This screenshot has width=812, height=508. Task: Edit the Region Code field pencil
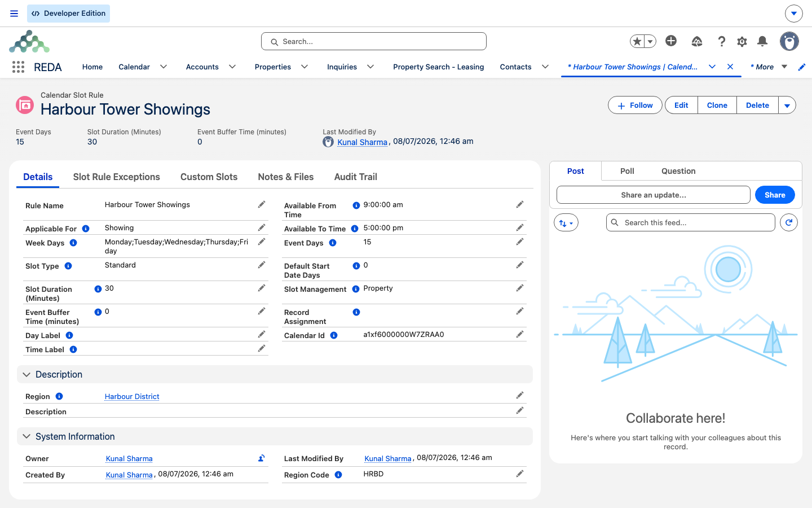click(x=520, y=474)
